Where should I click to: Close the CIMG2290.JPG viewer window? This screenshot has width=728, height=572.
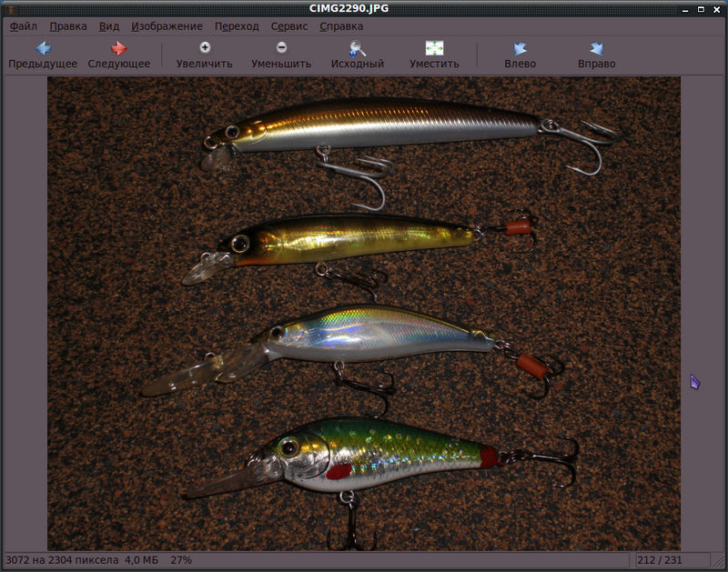click(x=717, y=9)
